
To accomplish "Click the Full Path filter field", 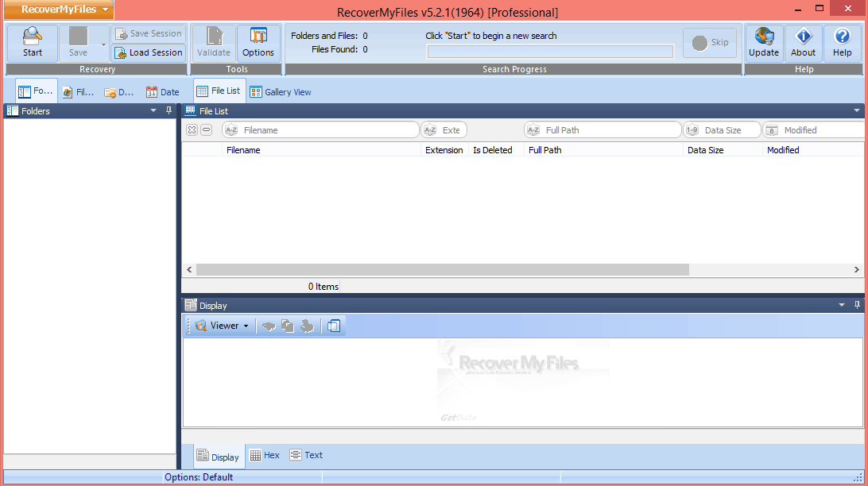I will click(x=603, y=130).
